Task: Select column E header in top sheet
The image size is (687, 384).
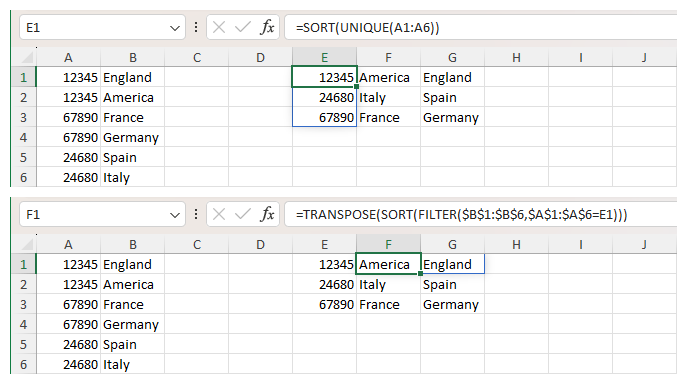Action: click(x=324, y=57)
